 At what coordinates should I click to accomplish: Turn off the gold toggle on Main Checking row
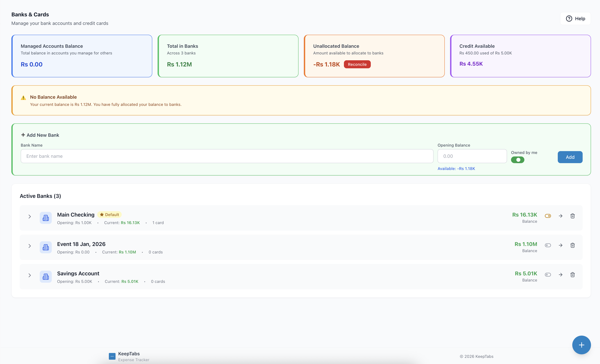tap(548, 216)
